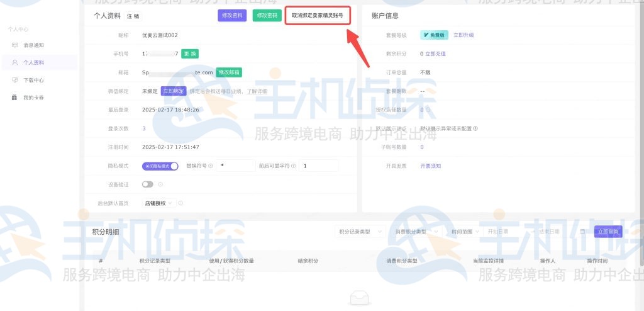Click help icon beside 替换符号
Viewport: 644px width, 311px height.
pyautogui.click(x=210, y=166)
